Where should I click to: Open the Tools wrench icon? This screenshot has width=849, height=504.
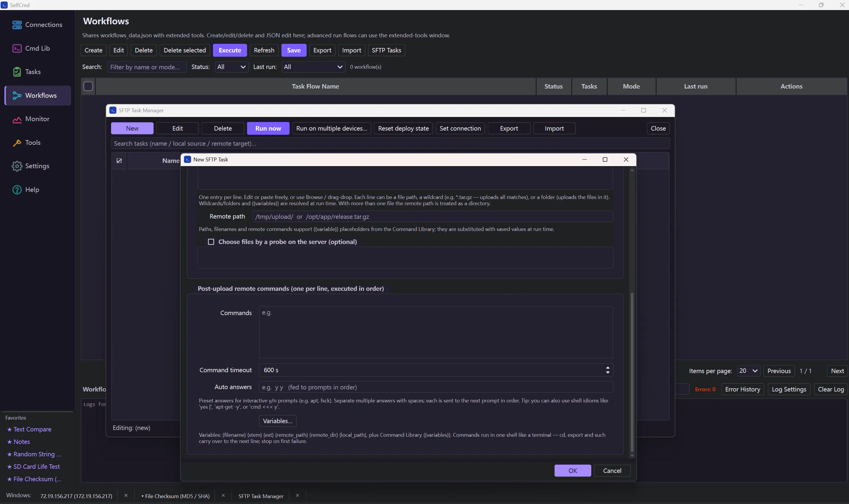17,143
